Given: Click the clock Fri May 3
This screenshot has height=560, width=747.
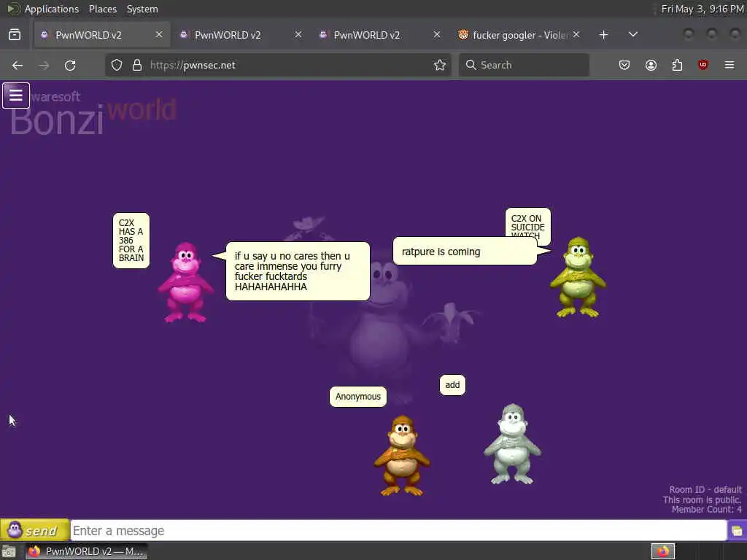Looking at the screenshot, I should (x=703, y=9).
